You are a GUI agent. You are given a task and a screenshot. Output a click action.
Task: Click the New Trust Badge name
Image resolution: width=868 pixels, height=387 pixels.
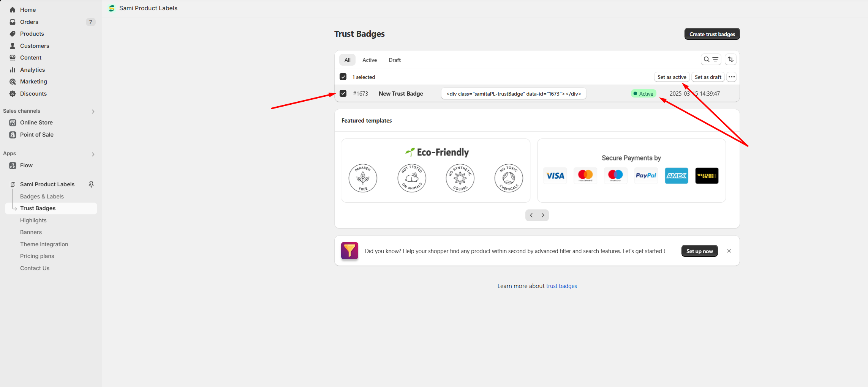click(401, 94)
